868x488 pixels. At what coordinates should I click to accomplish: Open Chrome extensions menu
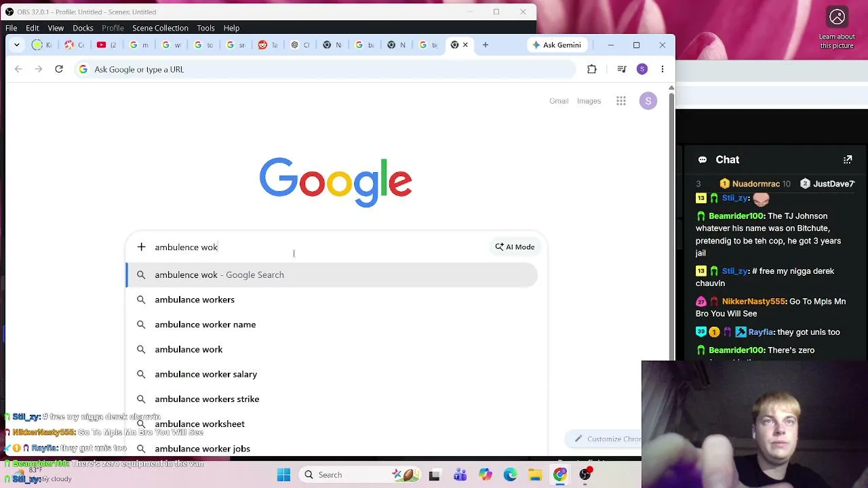(592, 69)
